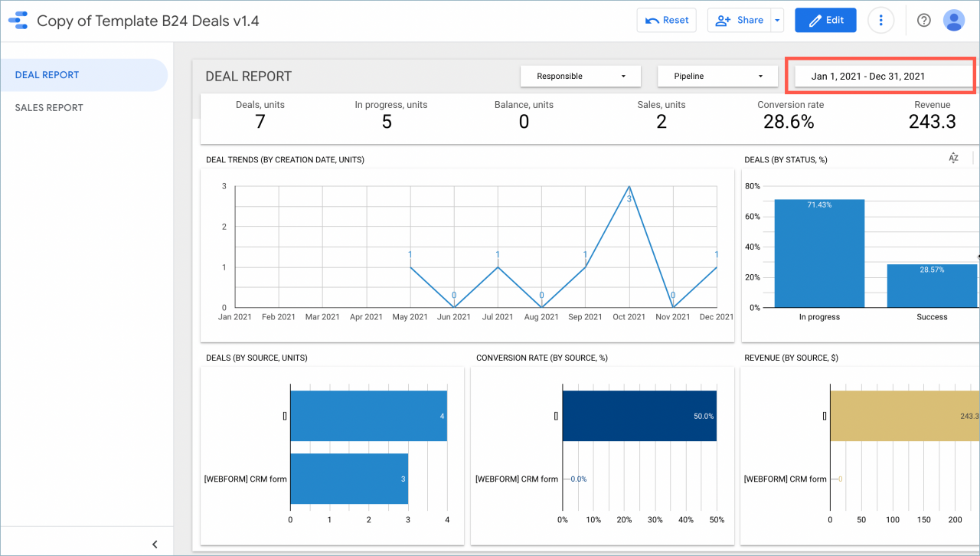
Task: Click the blue Edit button
Action: click(x=825, y=21)
